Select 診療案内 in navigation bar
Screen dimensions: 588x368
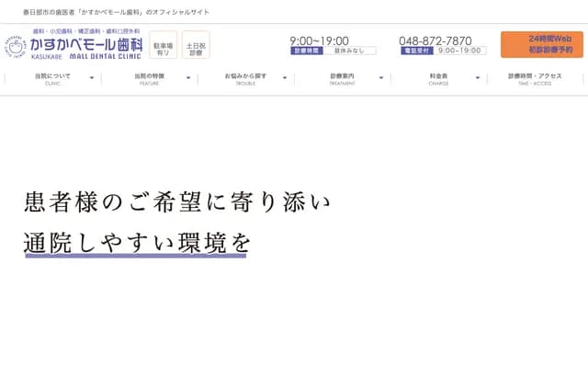pyautogui.click(x=342, y=78)
